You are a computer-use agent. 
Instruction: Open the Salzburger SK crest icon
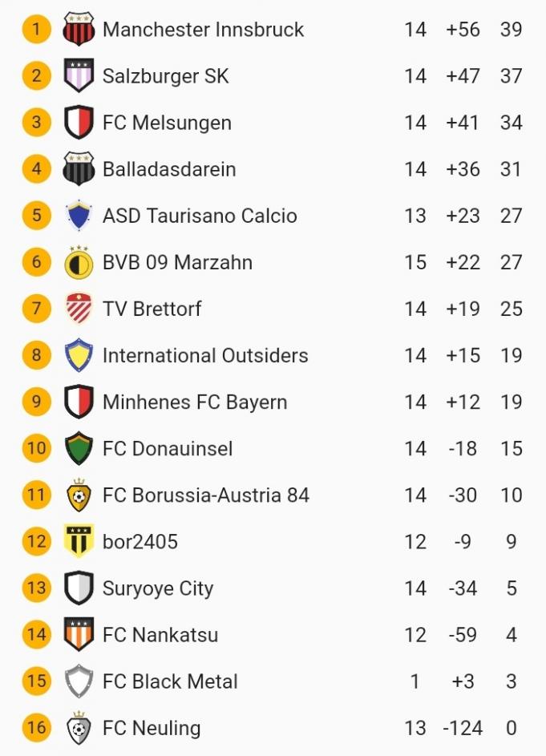pos(79,76)
